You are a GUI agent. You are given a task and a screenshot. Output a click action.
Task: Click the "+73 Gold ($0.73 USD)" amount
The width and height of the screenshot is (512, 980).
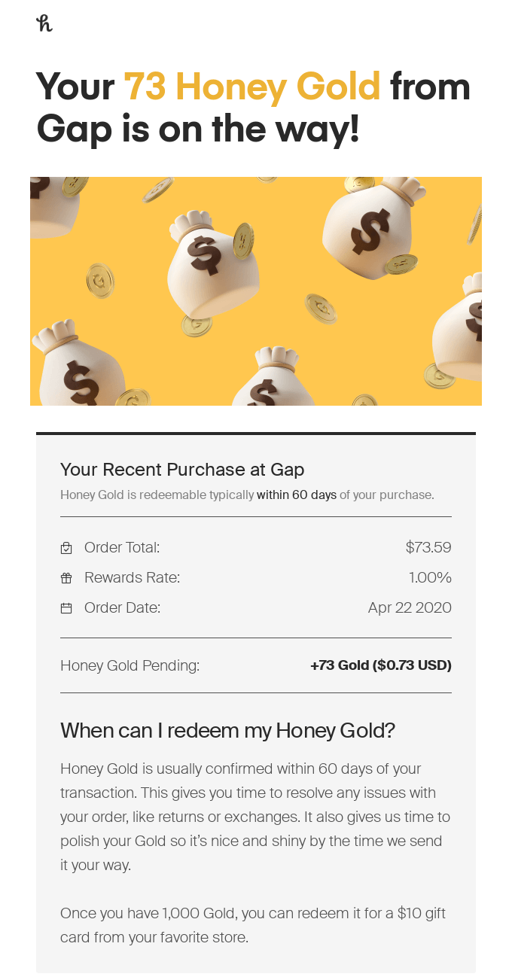click(x=380, y=665)
